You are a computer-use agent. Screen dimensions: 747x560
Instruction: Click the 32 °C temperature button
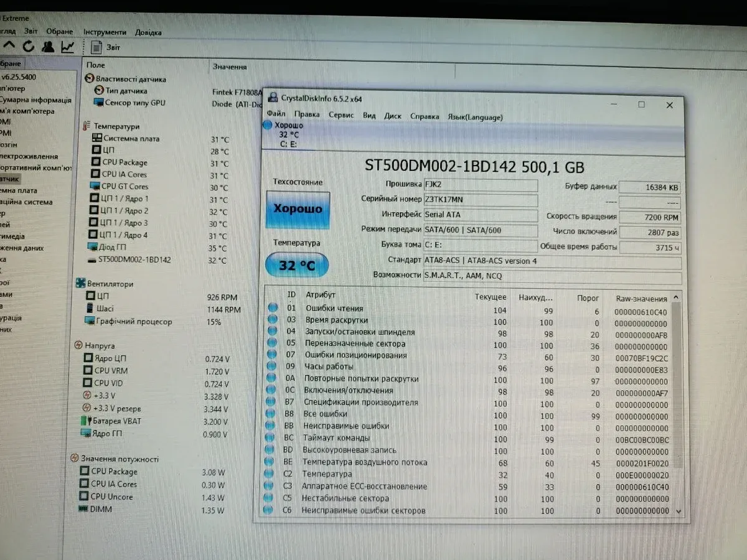point(296,266)
